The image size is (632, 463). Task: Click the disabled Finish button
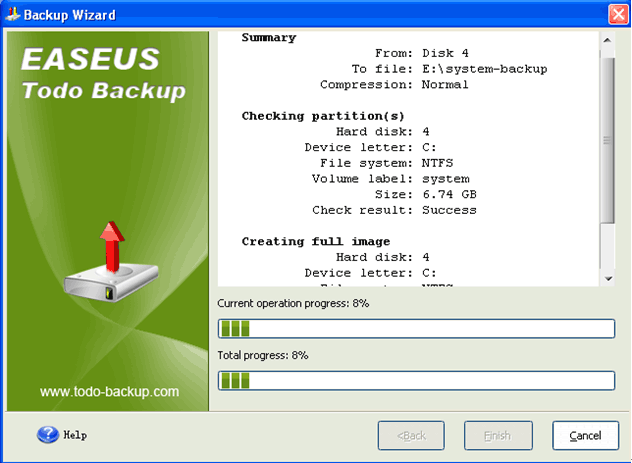(498, 436)
